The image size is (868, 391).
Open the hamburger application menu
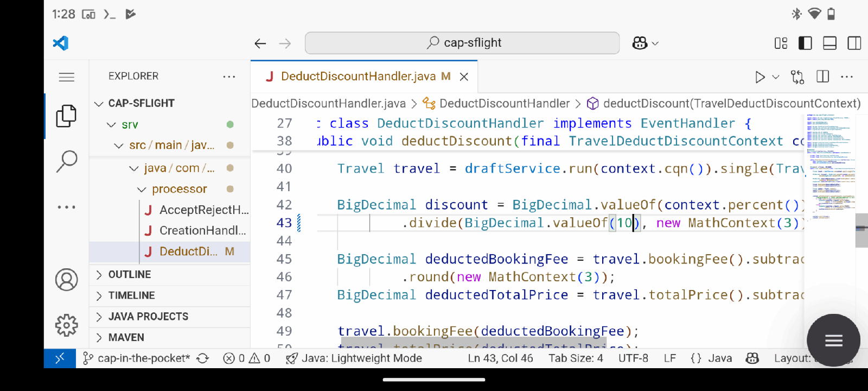tap(66, 77)
